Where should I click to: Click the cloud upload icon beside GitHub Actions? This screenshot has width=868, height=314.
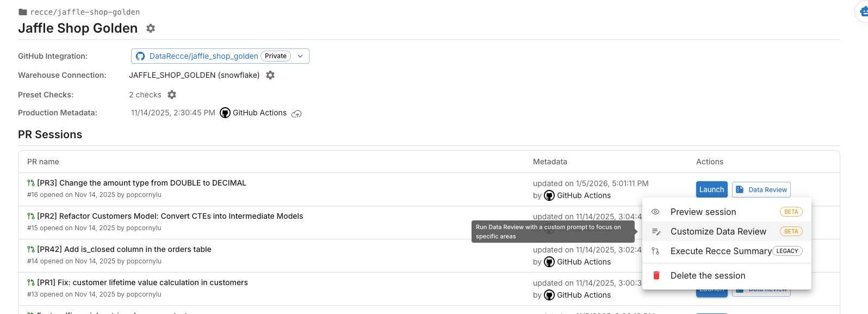[x=296, y=114]
